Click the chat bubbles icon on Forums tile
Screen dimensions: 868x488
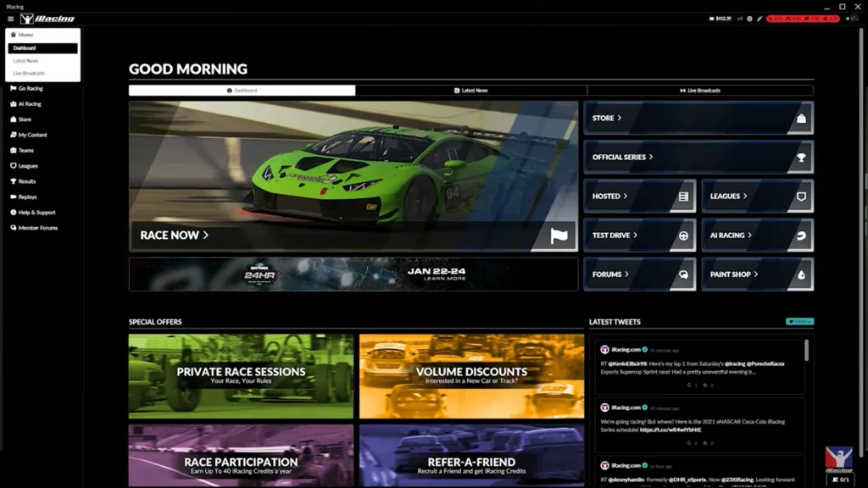(684, 275)
